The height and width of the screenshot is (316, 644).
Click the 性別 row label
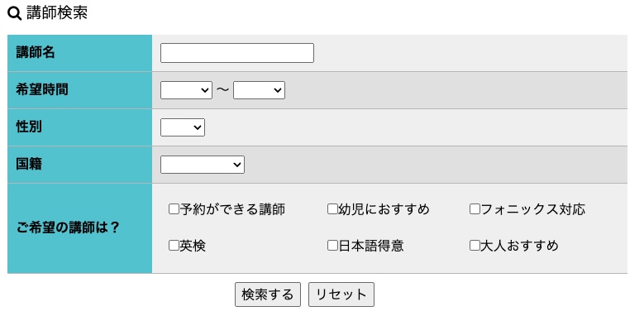click(29, 127)
